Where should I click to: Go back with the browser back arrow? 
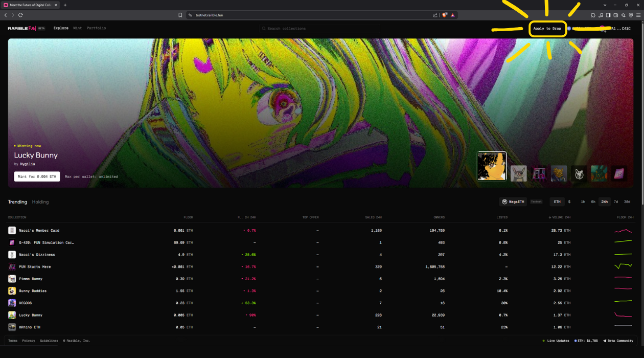pyautogui.click(x=6, y=15)
